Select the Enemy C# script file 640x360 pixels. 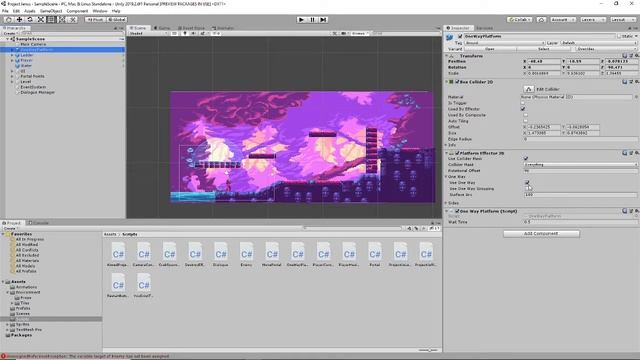click(247, 254)
